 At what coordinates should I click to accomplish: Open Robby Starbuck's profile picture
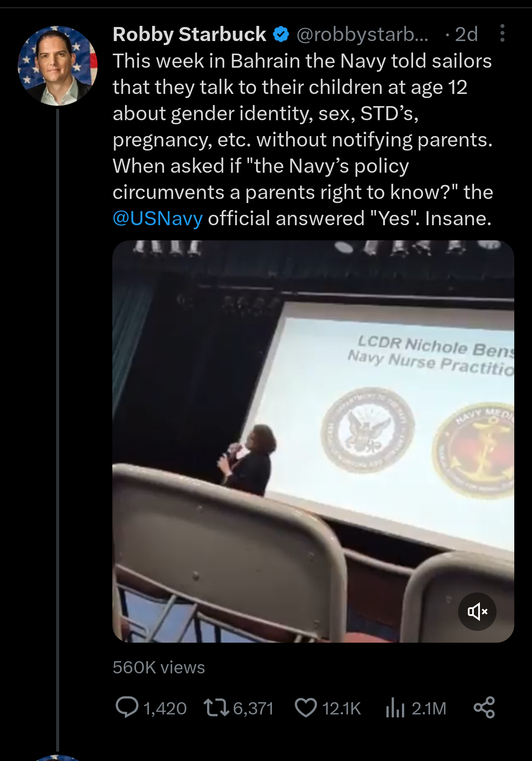point(58,66)
